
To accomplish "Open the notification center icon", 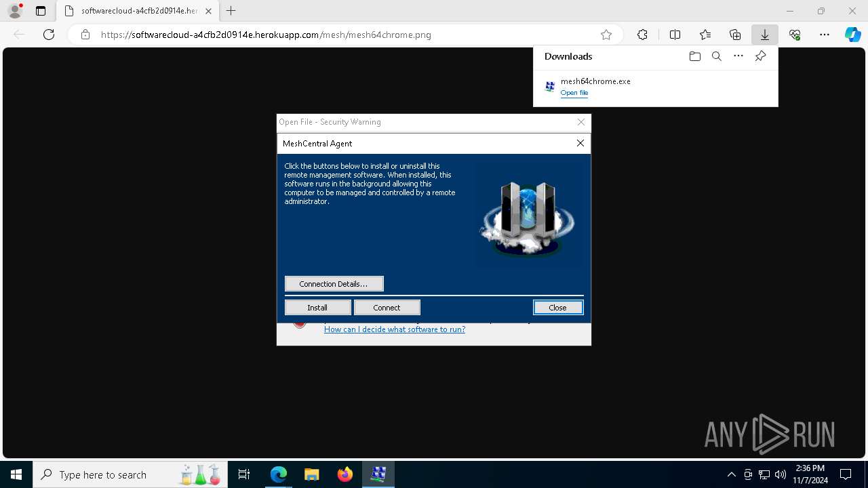I will pos(846,474).
